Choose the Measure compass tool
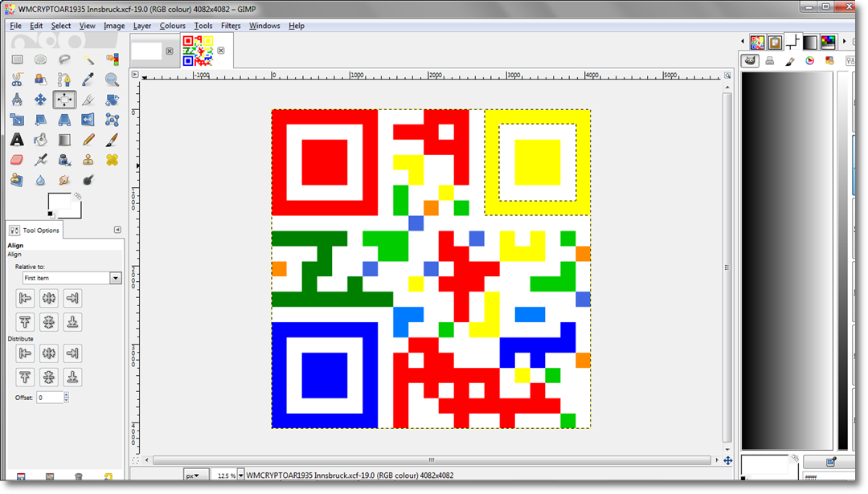Viewport: 868px width, 494px height. 17,100
